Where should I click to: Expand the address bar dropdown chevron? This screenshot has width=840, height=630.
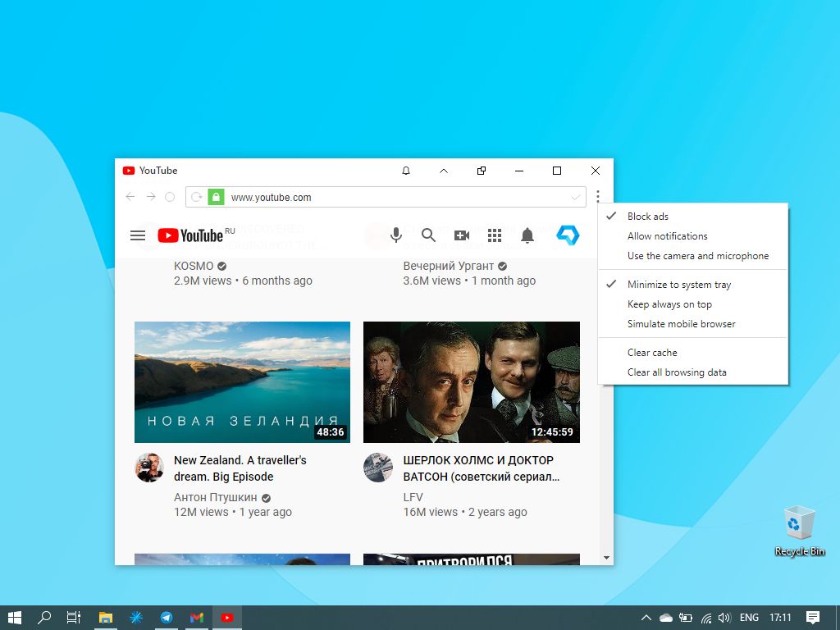[x=575, y=198]
